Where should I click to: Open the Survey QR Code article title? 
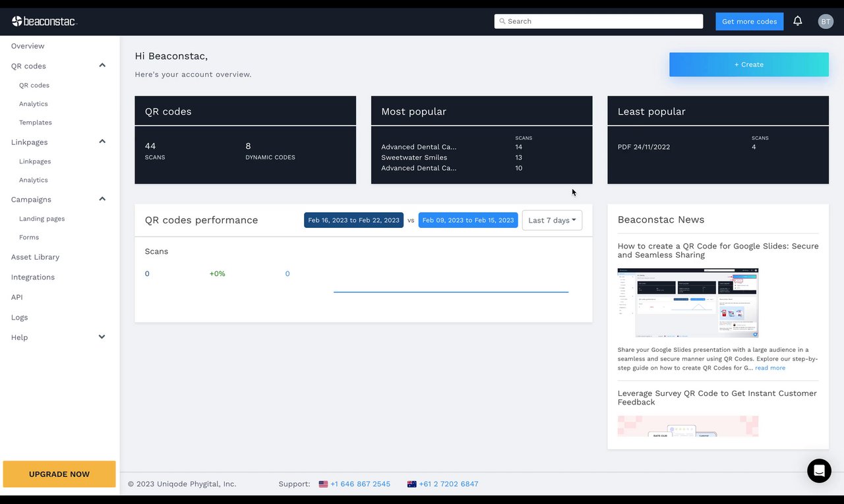tap(717, 397)
